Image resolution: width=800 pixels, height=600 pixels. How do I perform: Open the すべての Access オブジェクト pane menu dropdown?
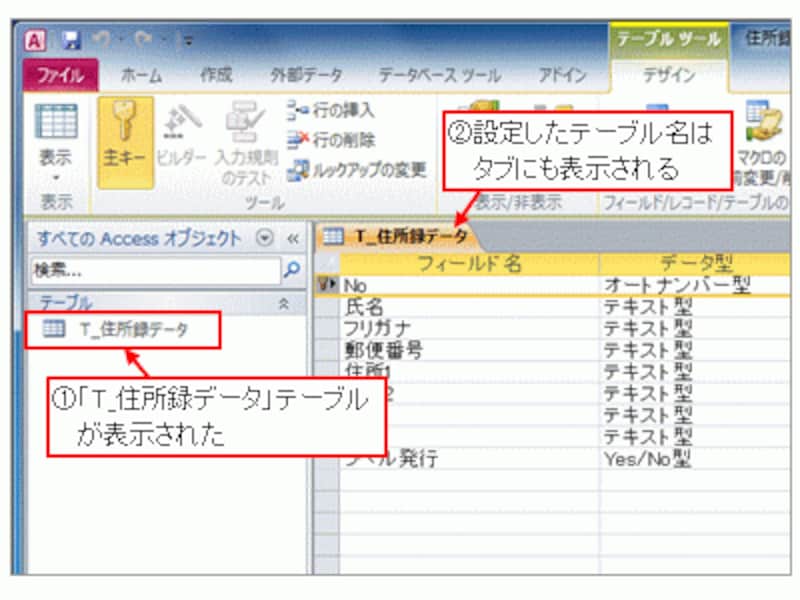(x=265, y=238)
